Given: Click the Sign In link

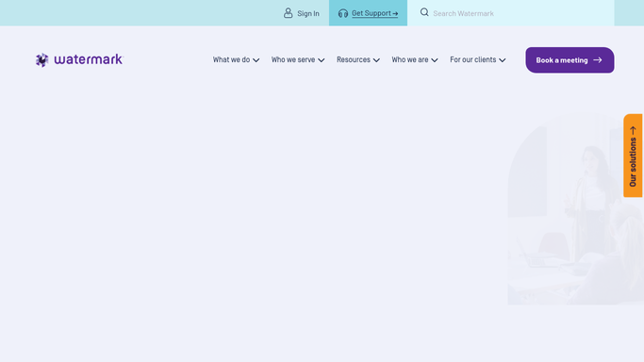Looking at the screenshot, I should point(302,13).
